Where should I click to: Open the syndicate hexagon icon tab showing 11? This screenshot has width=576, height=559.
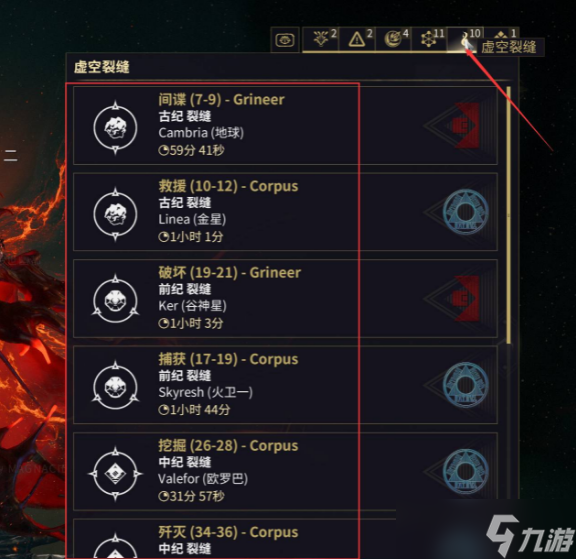429,39
